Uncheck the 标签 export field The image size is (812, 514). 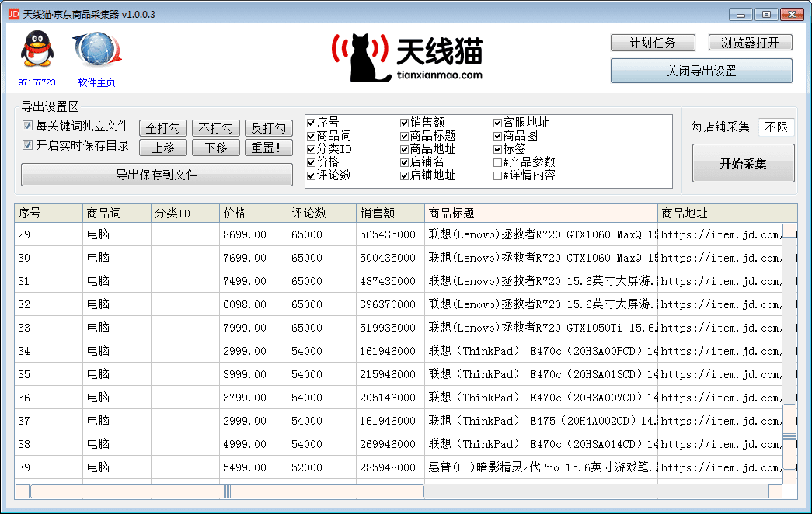[497, 150]
